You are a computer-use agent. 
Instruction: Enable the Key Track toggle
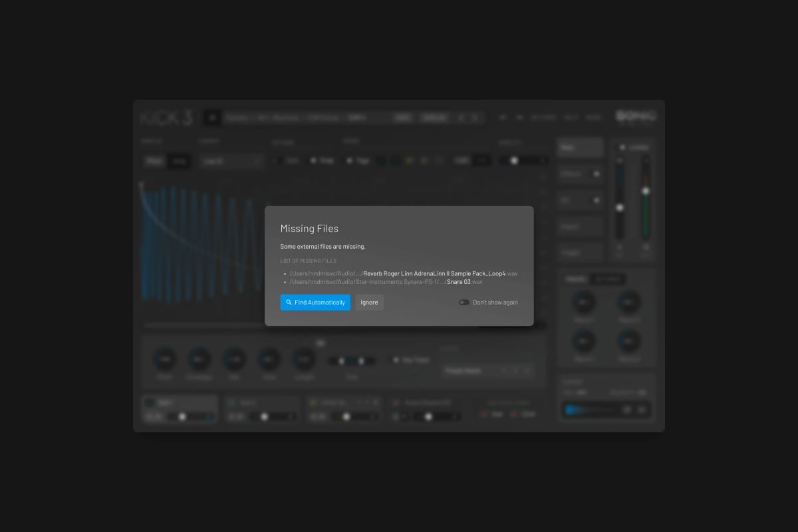tap(396, 360)
